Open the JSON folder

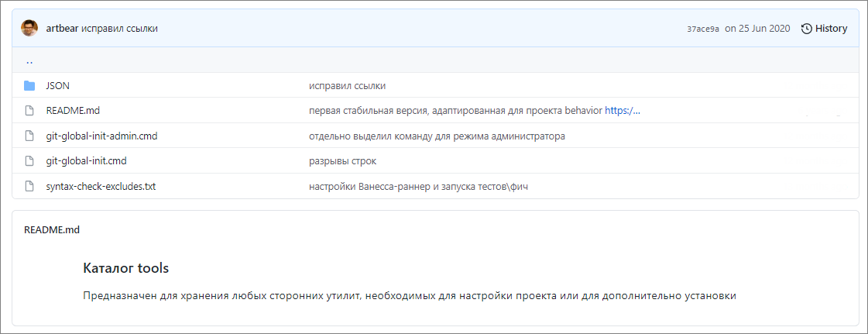tap(58, 86)
